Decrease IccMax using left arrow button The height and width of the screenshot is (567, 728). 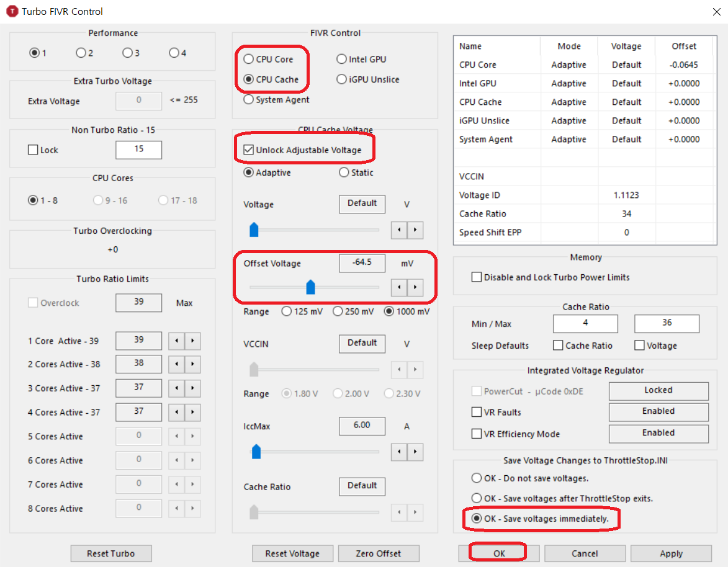pos(399,452)
